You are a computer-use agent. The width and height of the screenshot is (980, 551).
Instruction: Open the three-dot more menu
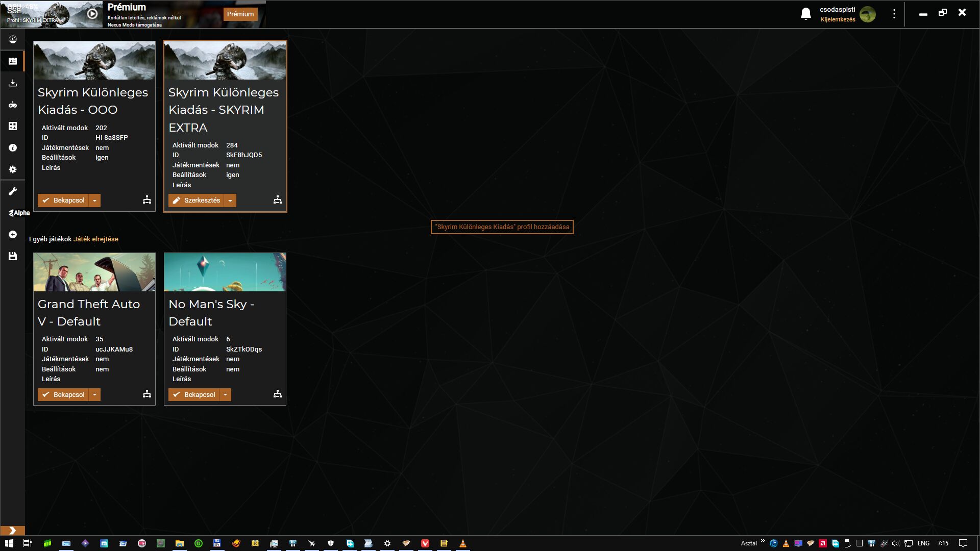[x=894, y=14]
